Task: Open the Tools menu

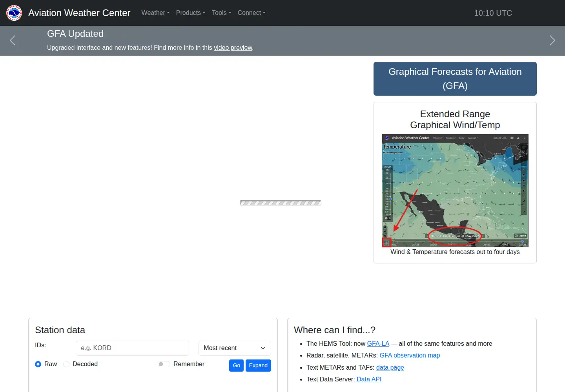Action: pyautogui.click(x=221, y=13)
